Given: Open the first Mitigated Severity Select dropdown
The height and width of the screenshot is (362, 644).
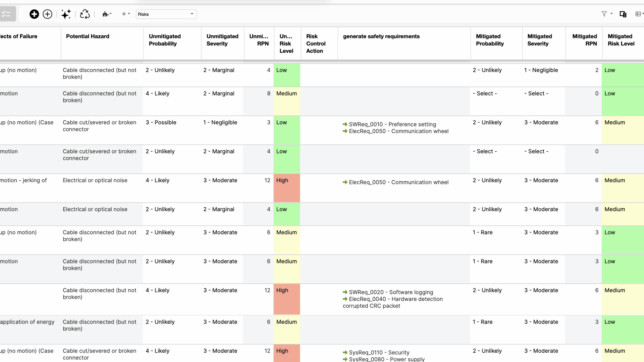Looking at the screenshot, I should pos(536,94).
